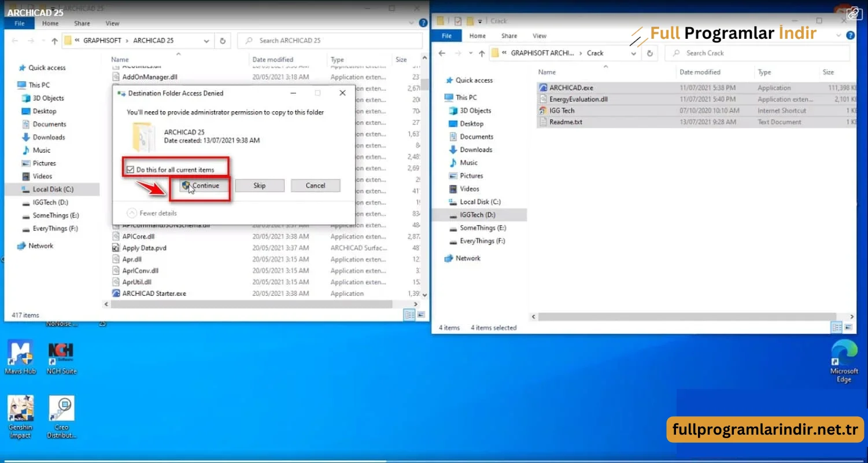Expand address bar dropdown in Crack window
868x463 pixels.
pyautogui.click(x=634, y=53)
